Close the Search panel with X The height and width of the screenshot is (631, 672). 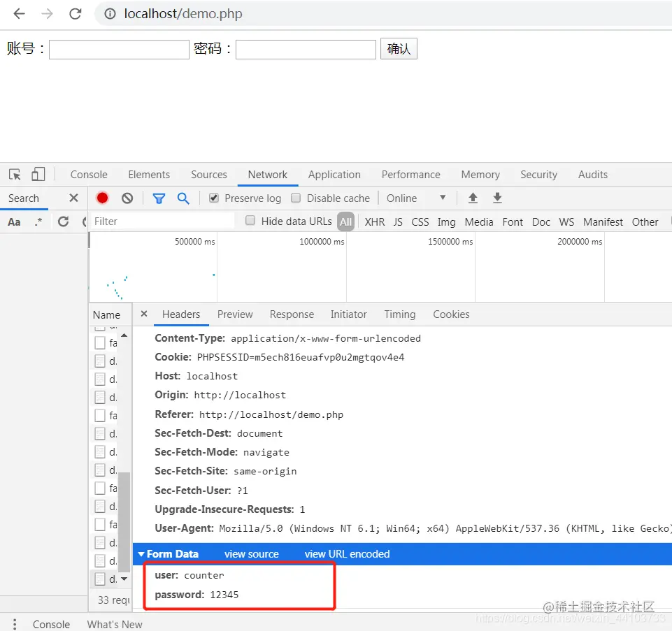coord(73,198)
